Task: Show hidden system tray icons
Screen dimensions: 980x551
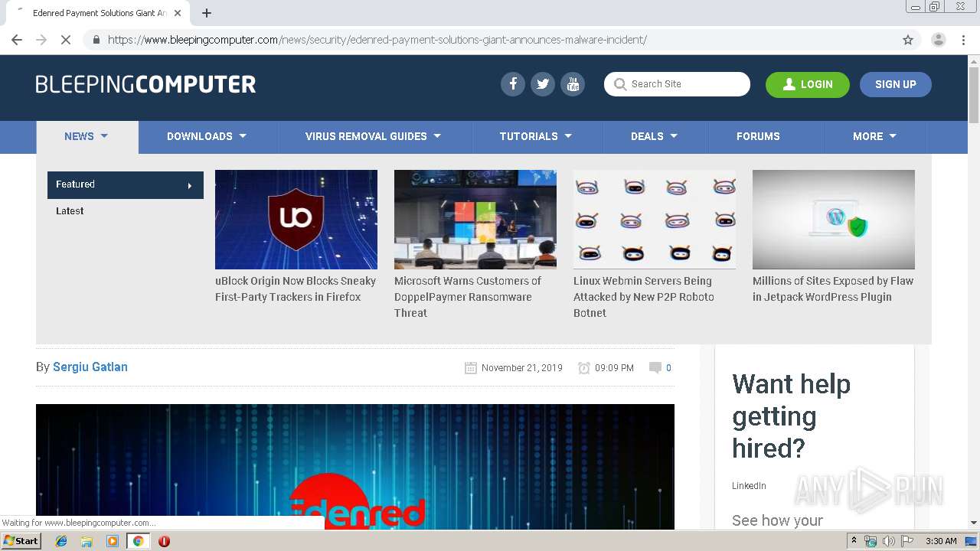Action: [854, 541]
